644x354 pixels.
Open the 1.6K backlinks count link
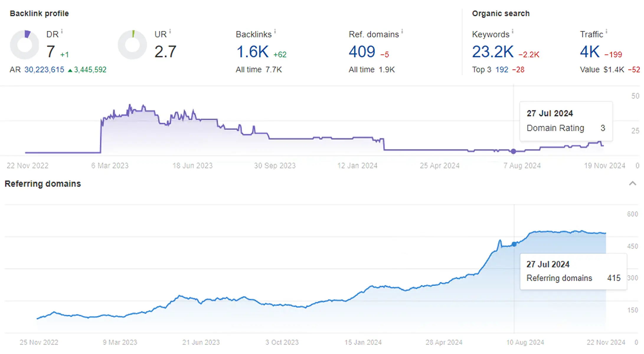(x=252, y=52)
